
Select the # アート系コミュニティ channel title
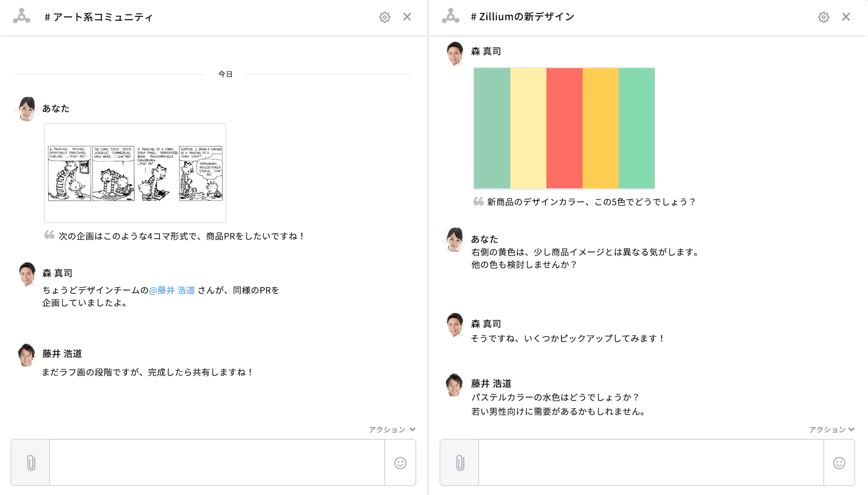pyautogui.click(x=98, y=17)
